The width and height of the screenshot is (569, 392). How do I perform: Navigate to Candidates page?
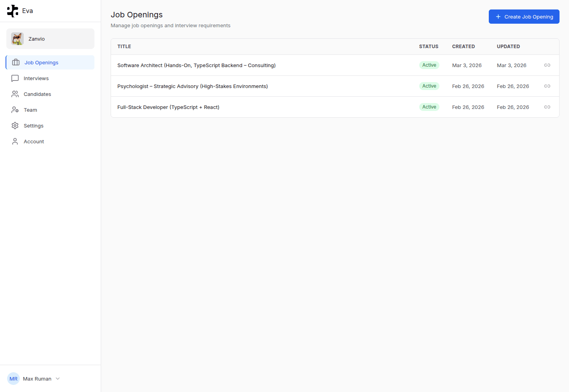(50, 94)
